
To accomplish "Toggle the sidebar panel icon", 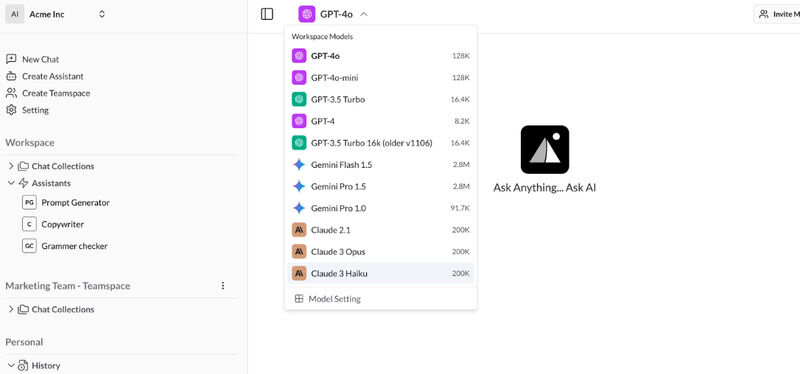I will (267, 14).
